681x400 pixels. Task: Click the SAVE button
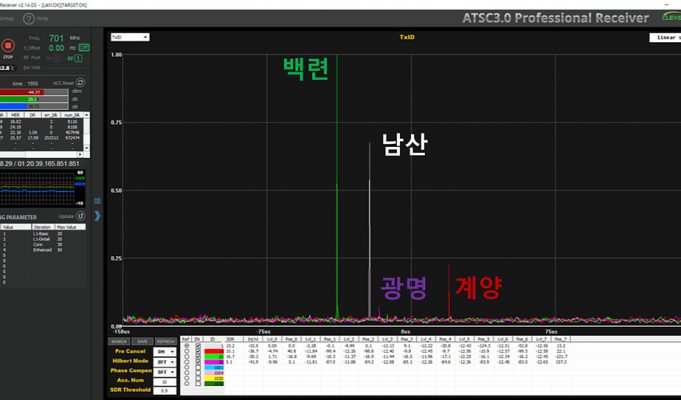[x=142, y=341]
